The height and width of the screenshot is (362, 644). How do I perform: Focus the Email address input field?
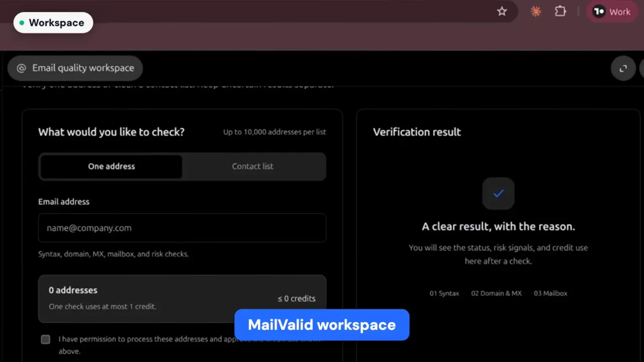(x=182, y=228)
